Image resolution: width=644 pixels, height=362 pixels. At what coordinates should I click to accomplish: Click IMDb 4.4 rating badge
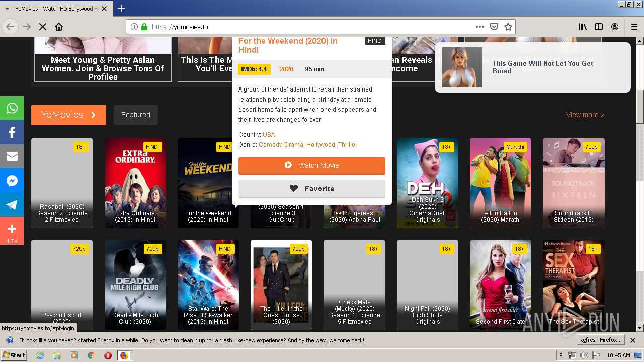click(254, 69)
